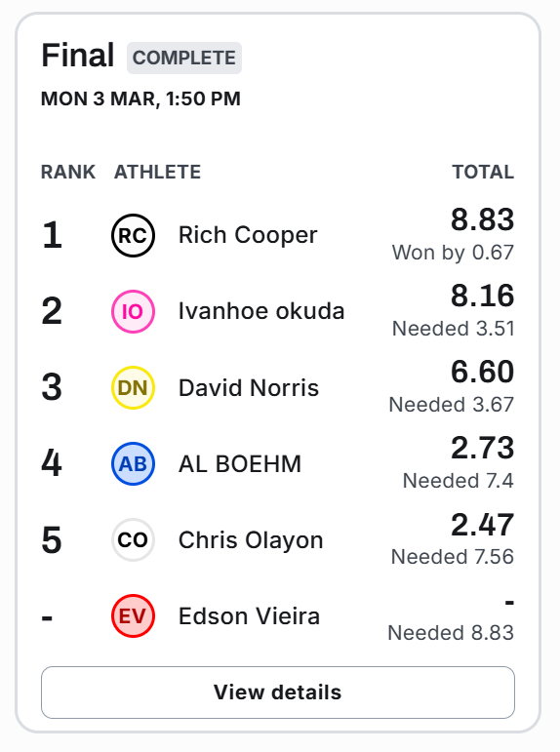This screenshot has width=560, height=752.
Task: Click the red EV avatar badge
Action: point(133,615)
